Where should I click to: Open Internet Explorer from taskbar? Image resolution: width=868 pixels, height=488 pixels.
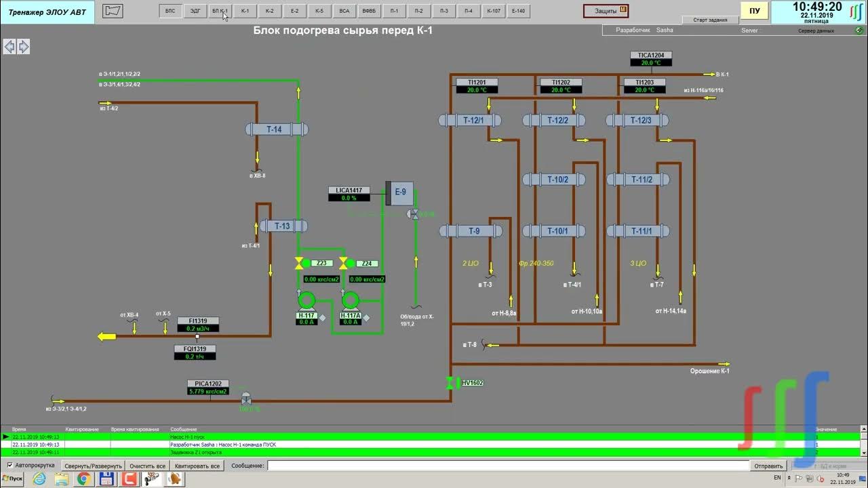(x=39, y=479)
